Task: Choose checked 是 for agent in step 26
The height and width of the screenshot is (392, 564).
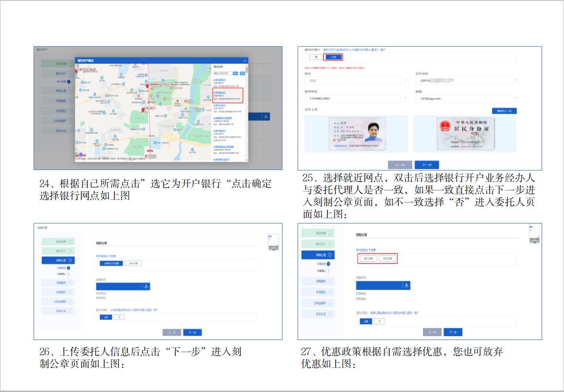Action: (x=106, y=317)
